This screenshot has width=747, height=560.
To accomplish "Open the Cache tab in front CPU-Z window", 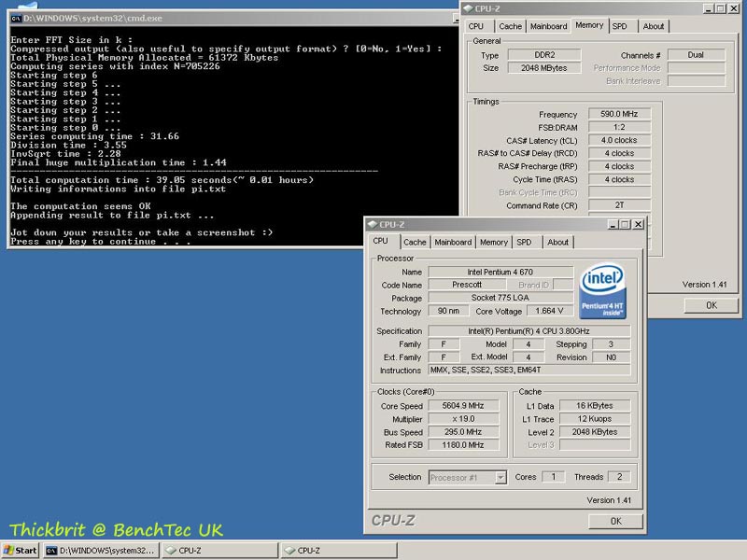I will pyautogui.click(x=415, y=242).
